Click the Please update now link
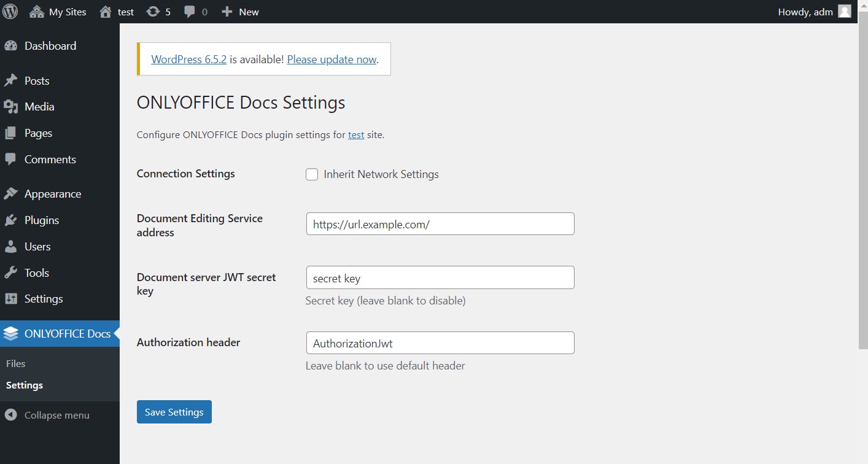 click(331, 60)
